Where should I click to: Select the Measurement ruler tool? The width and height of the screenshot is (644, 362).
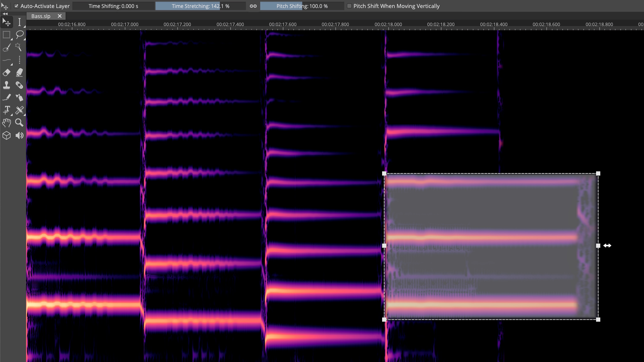click(x=20, y=110)
